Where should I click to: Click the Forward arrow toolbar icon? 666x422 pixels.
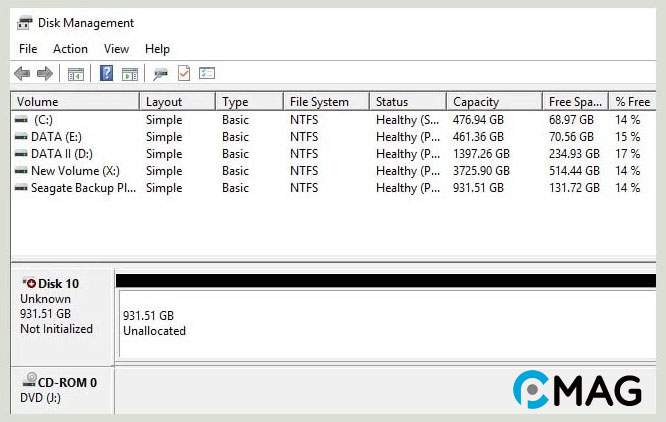point(44,73)
